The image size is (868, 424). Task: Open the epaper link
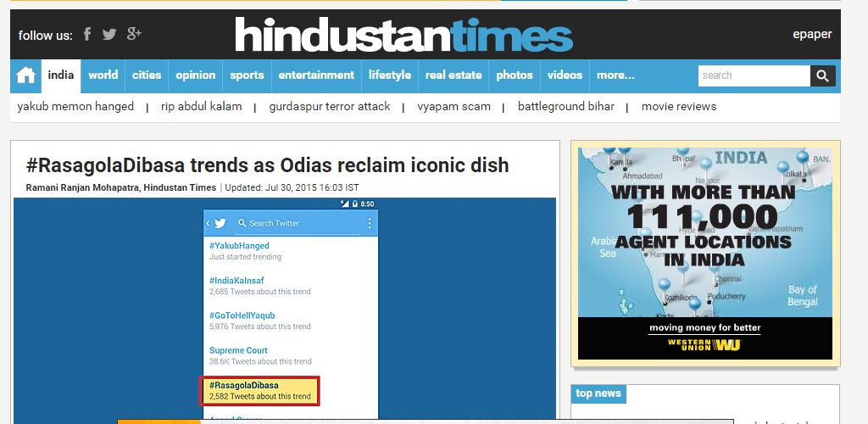(812, 34)
